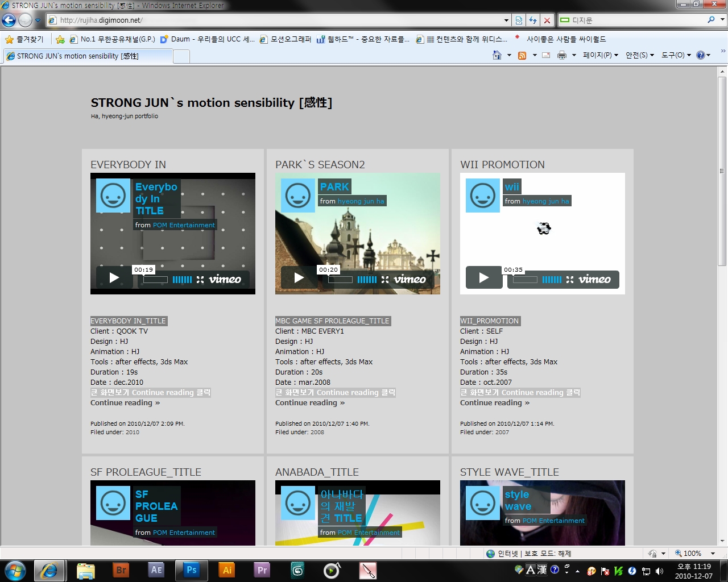Open the 웹하드 bookmark
This screenshot has width=728, height=582.
363,39
